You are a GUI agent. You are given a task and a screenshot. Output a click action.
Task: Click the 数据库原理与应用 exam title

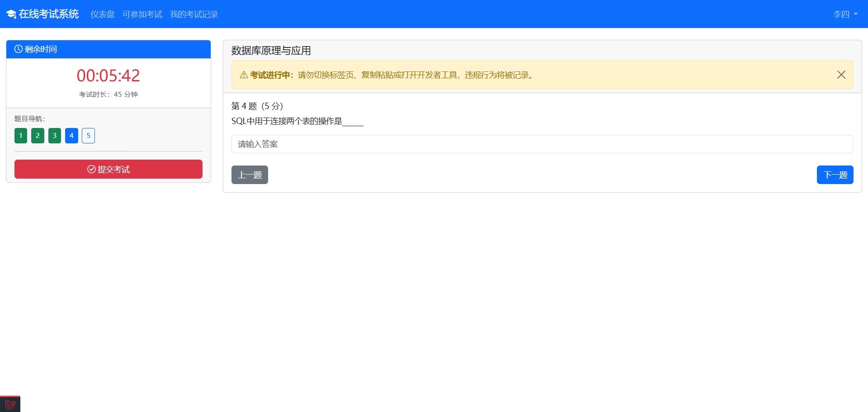[x=271, y=51]
